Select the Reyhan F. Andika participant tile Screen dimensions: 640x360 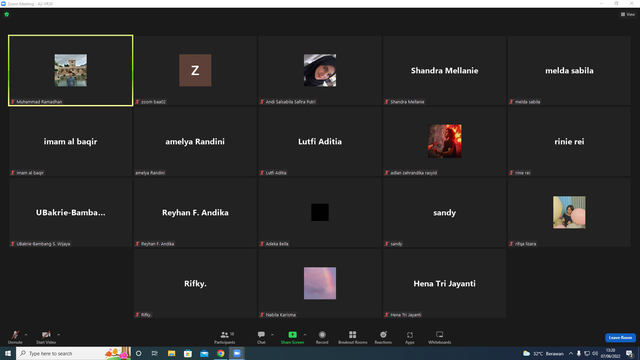point(195,212)
